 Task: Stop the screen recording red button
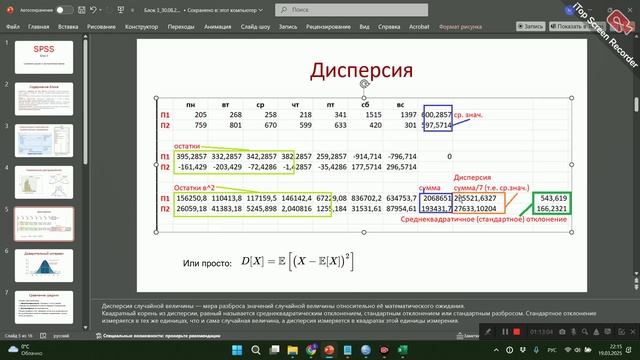[x=517, y=332]
